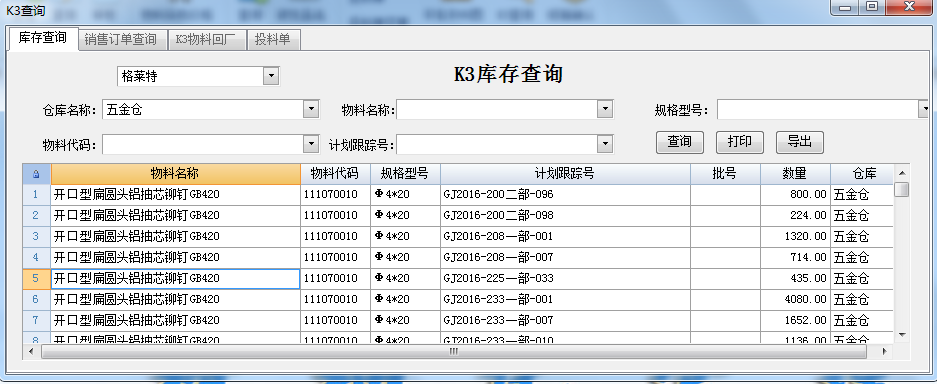
Task: Maximize the K3查询 window
Action: (872, 6)
